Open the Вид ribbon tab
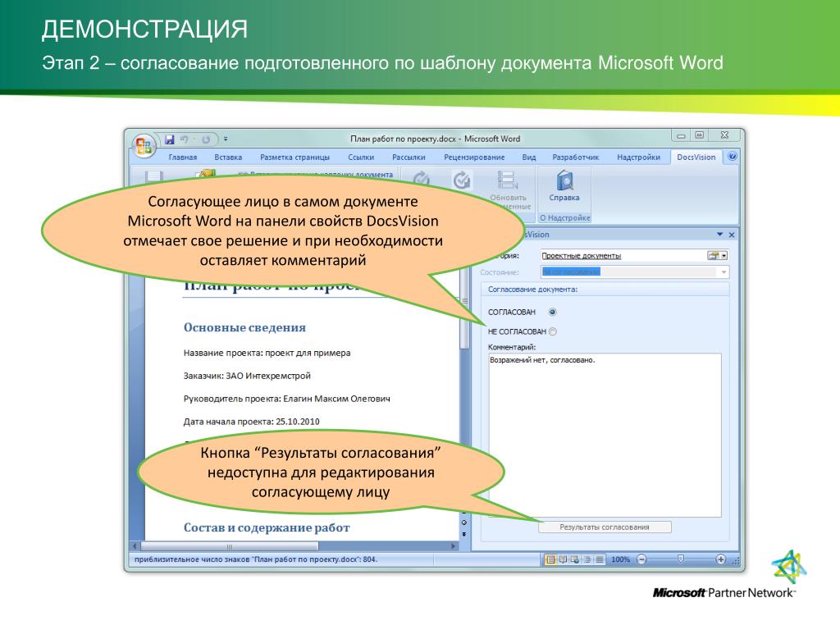840x630 pixels. tap(529, 157)
